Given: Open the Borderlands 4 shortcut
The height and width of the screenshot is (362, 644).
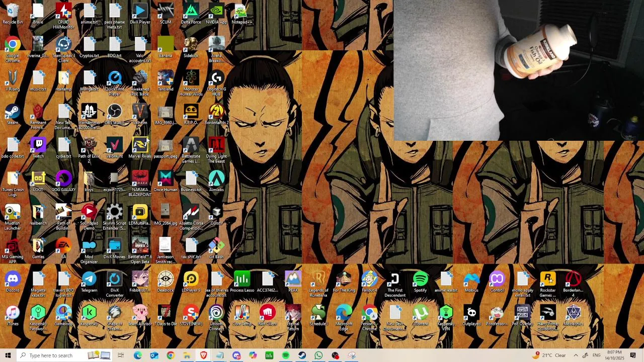Looking at the screenshot, I should point(573,285).
